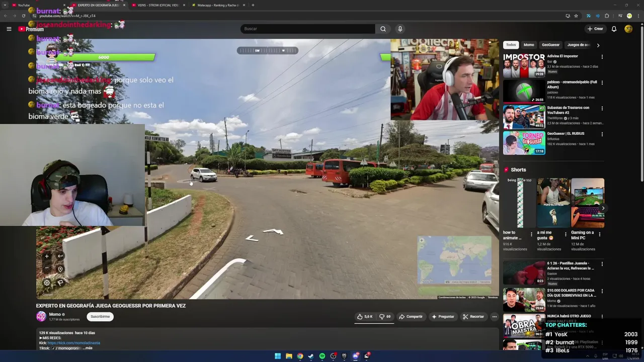
Task: Click the Recortar button
Action: [x=473, y=317]
